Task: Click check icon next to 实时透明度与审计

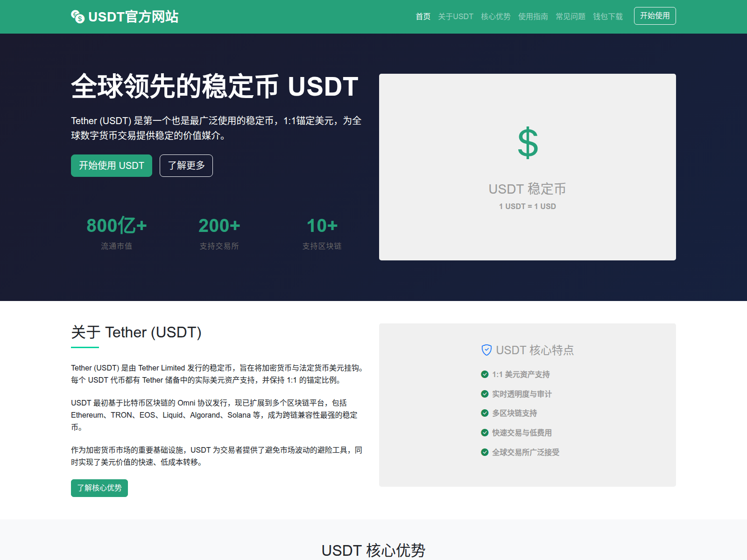Action: [485, 394]
